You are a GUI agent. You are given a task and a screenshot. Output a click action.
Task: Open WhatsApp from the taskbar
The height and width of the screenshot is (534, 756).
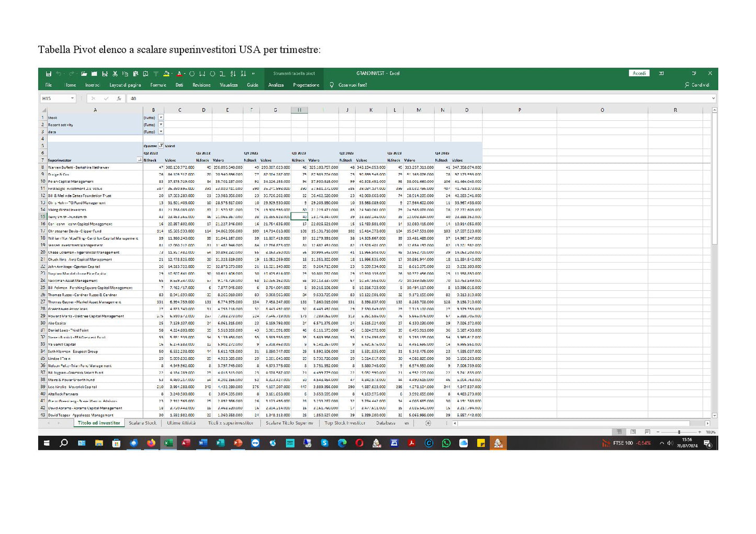pos(446,443)
